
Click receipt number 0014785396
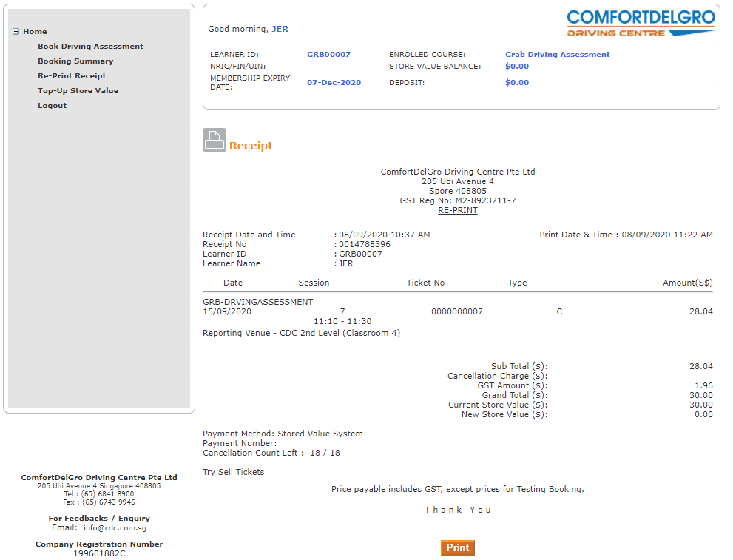click(365, 244)
